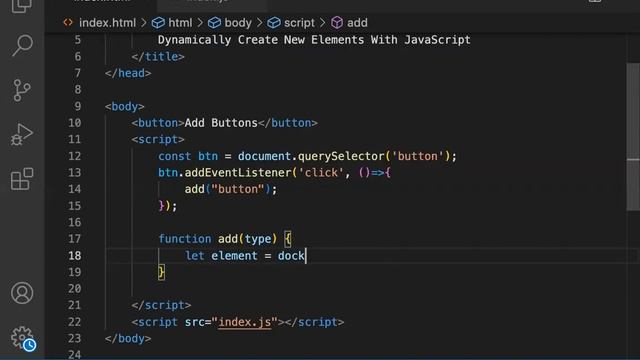This screenshot has height=360, width=640.
Task: Click the closing title tag on line 6
Action: click(158, 57)
